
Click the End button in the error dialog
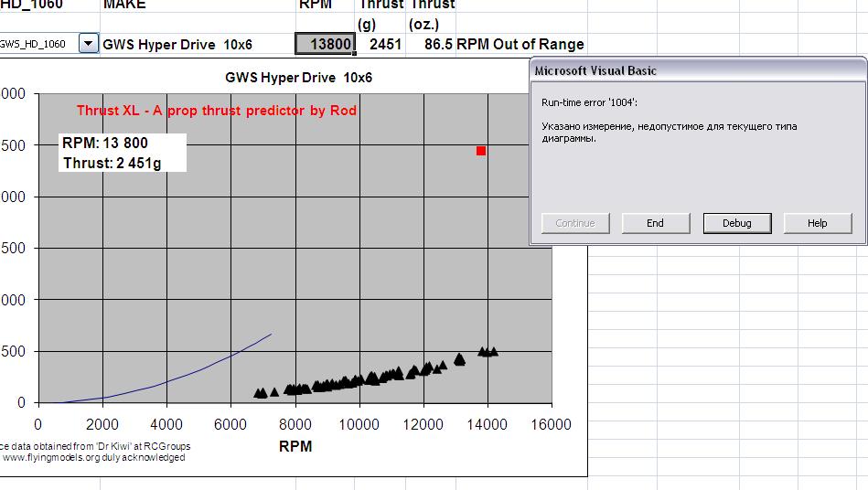(656, 223)
